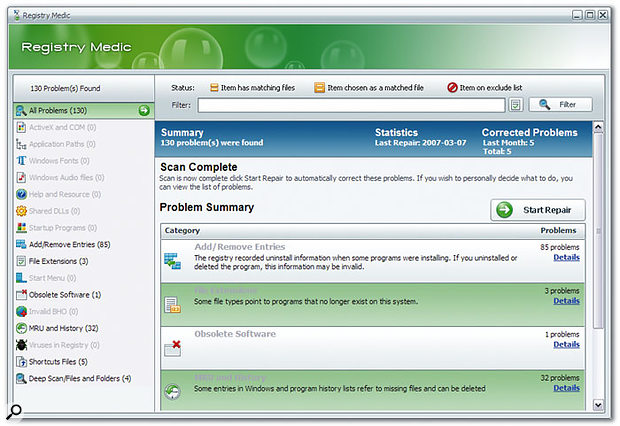Select the Shortcuts Files icon
The height and width of the screenshot is (426, 620).
pyautogui.click(x=21, y=362)
